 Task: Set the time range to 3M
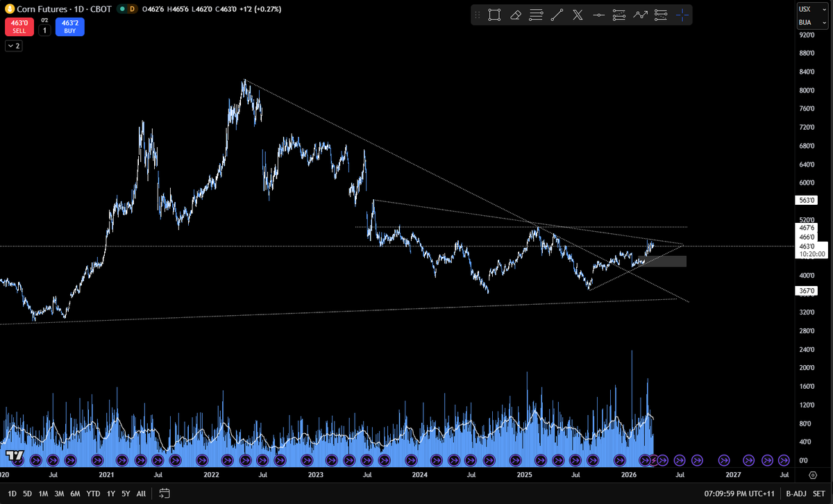[x=59, y=494]
